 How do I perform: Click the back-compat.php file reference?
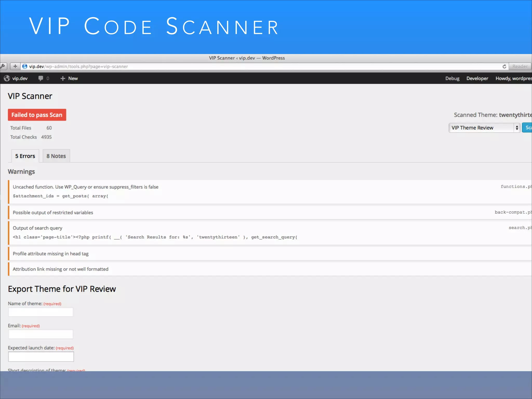point(513,212)
